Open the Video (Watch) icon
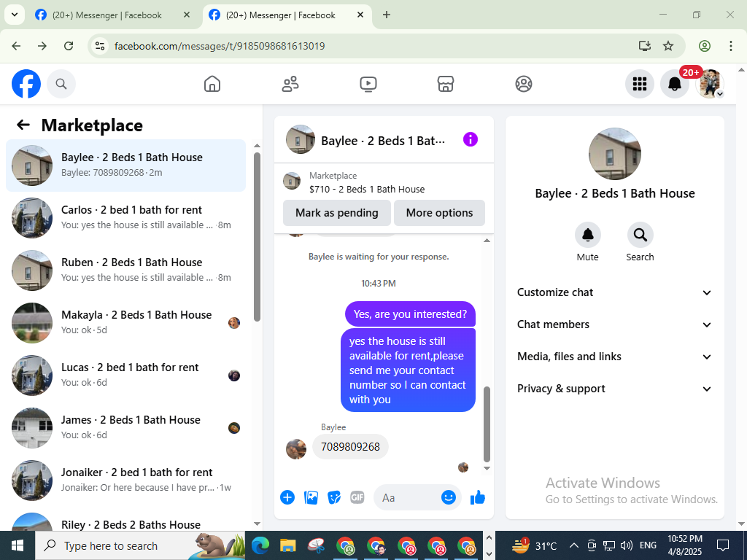 pyautogui.click(x=368, y=84)
